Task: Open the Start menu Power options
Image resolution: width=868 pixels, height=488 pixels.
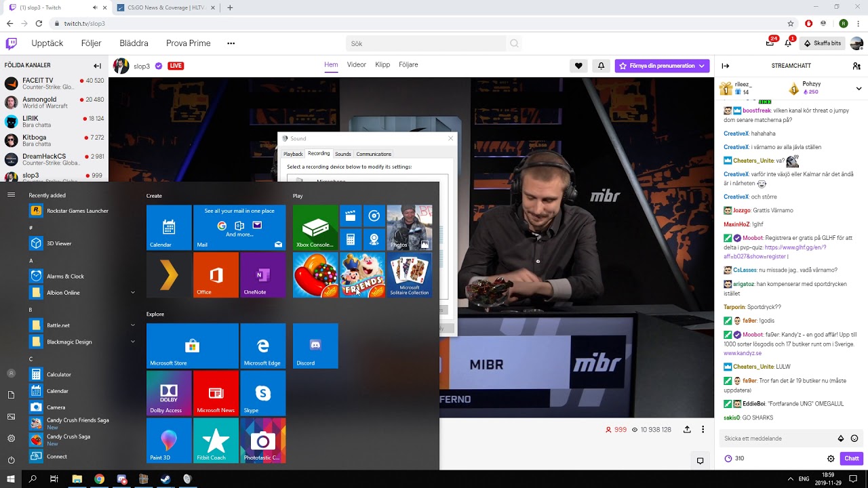Action: point(11,460)
